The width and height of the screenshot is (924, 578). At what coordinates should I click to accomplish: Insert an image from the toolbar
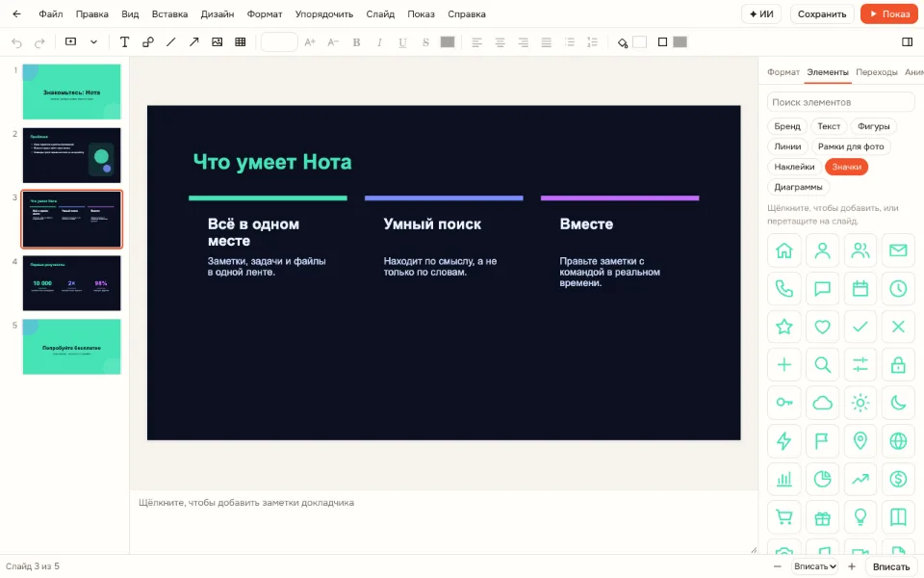point(217,41)
